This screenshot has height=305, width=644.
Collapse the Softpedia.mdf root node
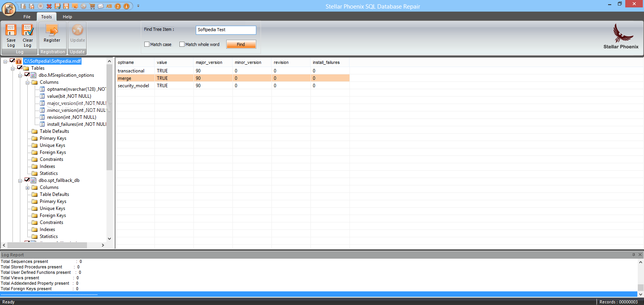coord(5,62)
